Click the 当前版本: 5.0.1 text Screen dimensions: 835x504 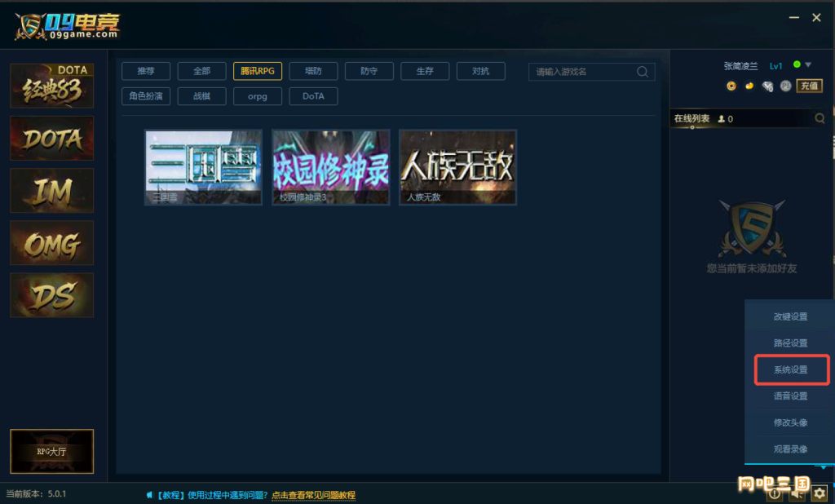(36, 494)
